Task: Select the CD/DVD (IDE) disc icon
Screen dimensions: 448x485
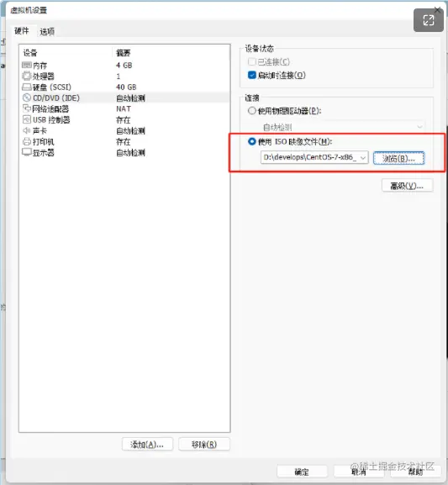Action: pos(27,98)
